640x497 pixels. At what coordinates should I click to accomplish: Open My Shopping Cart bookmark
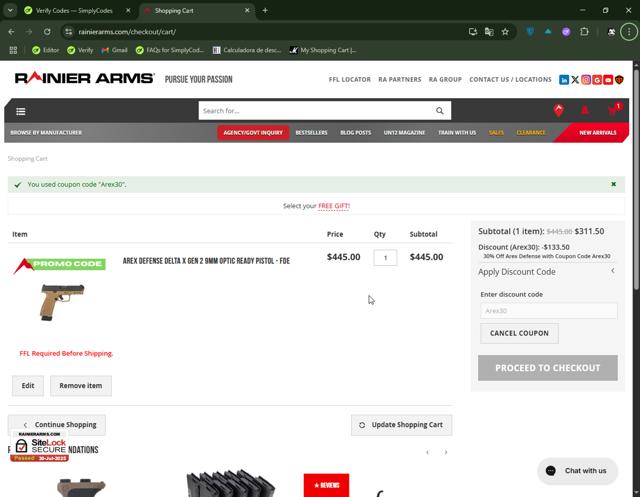[323, 50]
